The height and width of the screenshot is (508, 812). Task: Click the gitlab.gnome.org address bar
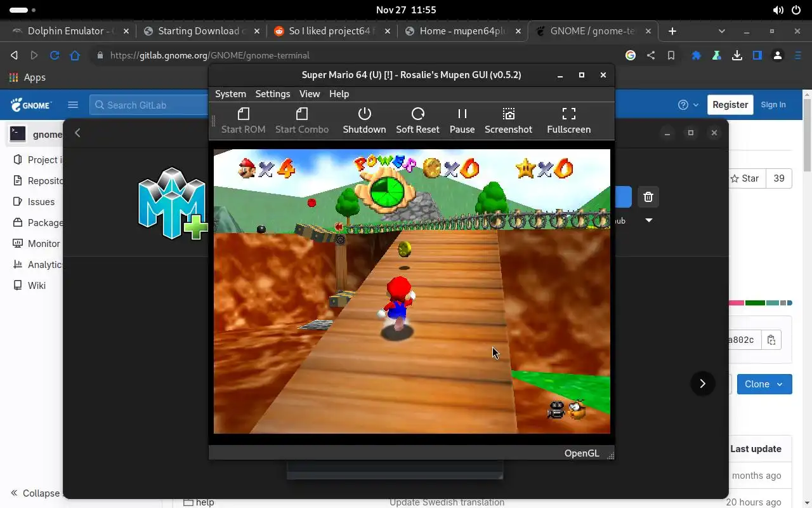click(x=355, y=55)
